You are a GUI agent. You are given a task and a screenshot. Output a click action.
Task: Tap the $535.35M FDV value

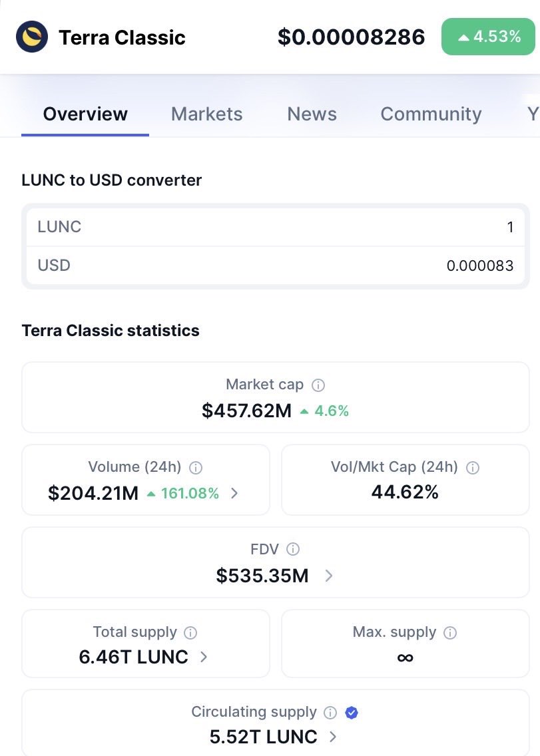coord(262,576)
